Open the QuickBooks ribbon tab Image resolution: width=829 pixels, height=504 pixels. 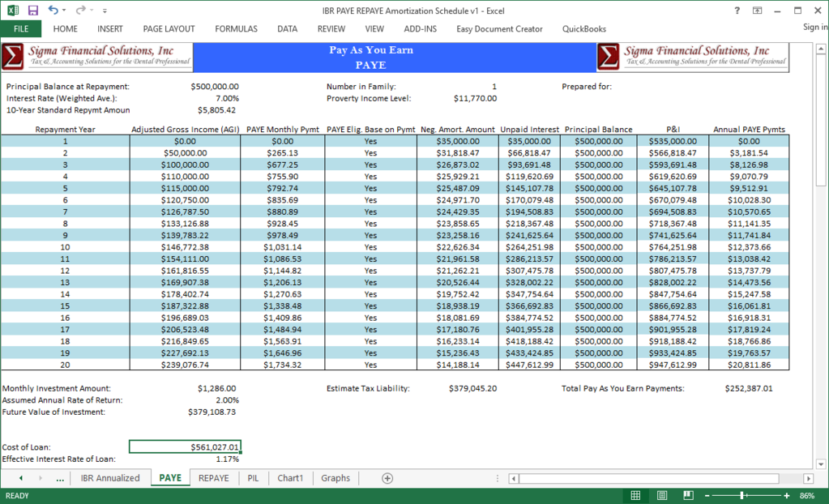[584, 28]
